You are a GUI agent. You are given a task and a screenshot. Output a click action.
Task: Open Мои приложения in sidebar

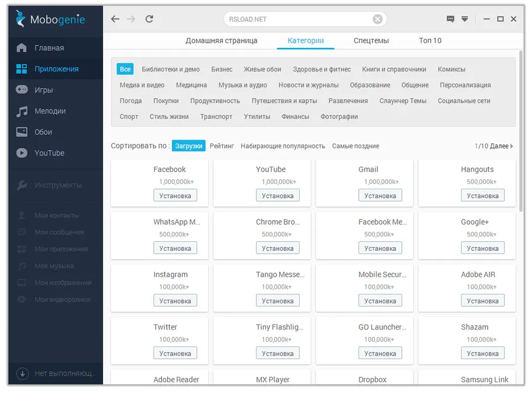pyautogui.click(x=61, y=249)
